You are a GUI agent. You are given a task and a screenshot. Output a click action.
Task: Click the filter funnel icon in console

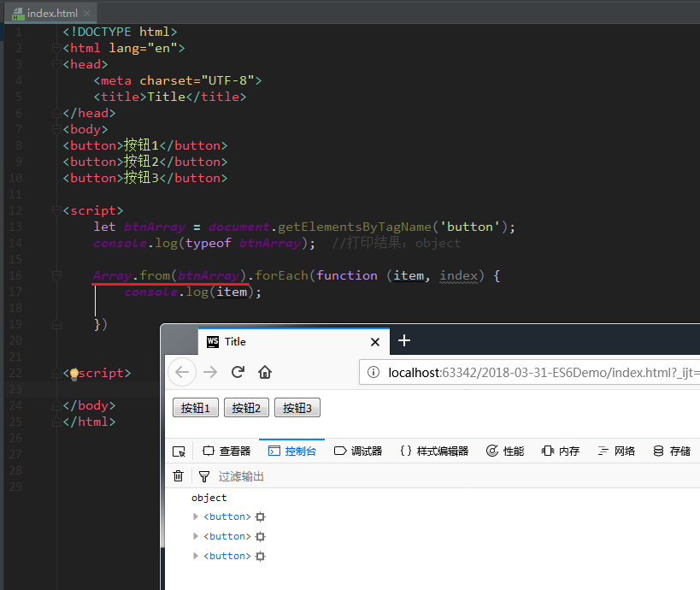click(203, 476)
